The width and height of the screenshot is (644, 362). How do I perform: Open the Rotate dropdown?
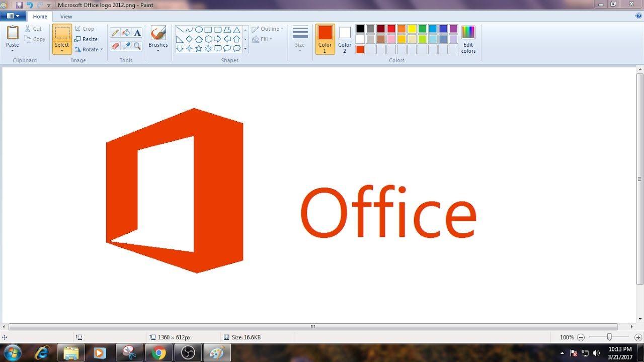pyautogui.click(x=89, y=49)
